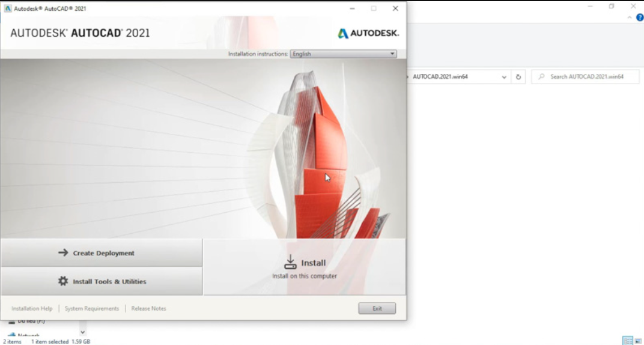Click the Install download icon
Image resolution: width=644 pixels, height=345 pixels.
coord(290,262)
